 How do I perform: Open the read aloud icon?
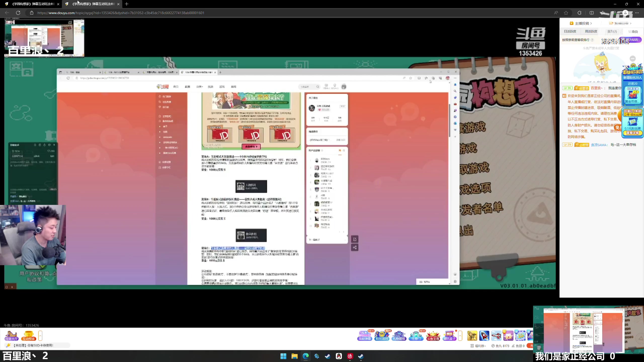pyautogui.click(x=556, y=13)
